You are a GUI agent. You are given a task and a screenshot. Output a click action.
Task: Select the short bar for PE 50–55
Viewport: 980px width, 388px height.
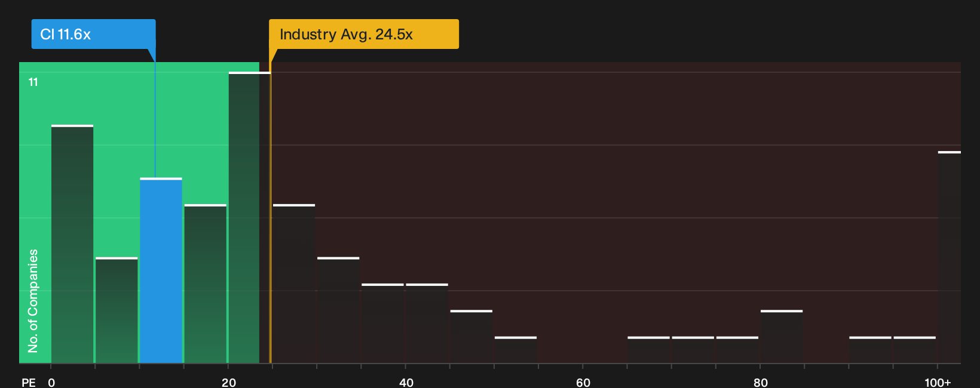pyautogui.click(x=516, y=350)
